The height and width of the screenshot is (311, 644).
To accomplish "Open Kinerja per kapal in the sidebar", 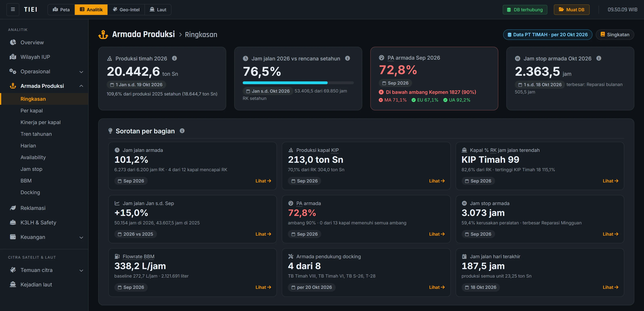I will (x=44, y=122).
